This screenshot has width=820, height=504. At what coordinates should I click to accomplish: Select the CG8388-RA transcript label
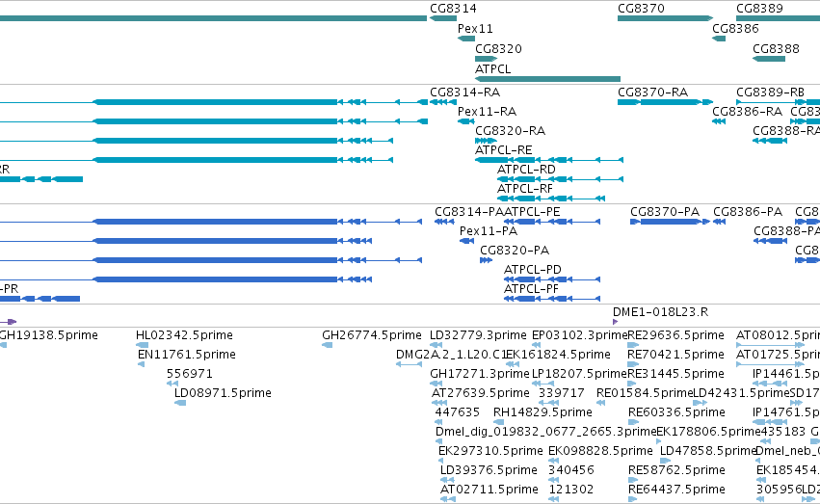pyautogui.click(x=786, y=131)
